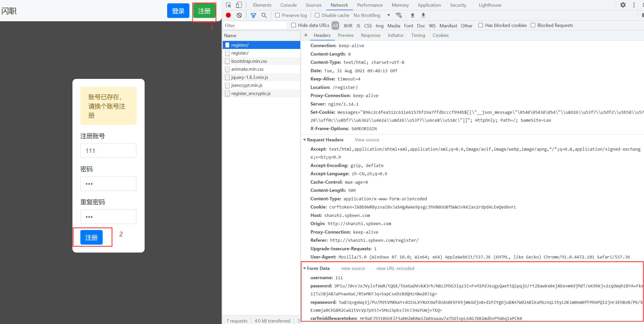Clear the network log
644x324 pixels.
pyautogui.click(x=239, y=15)
